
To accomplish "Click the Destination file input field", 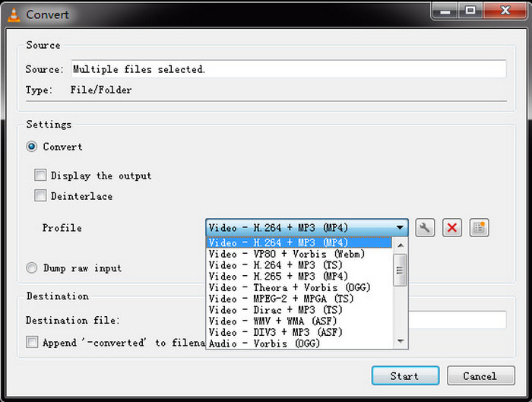I will click(458, 320).
